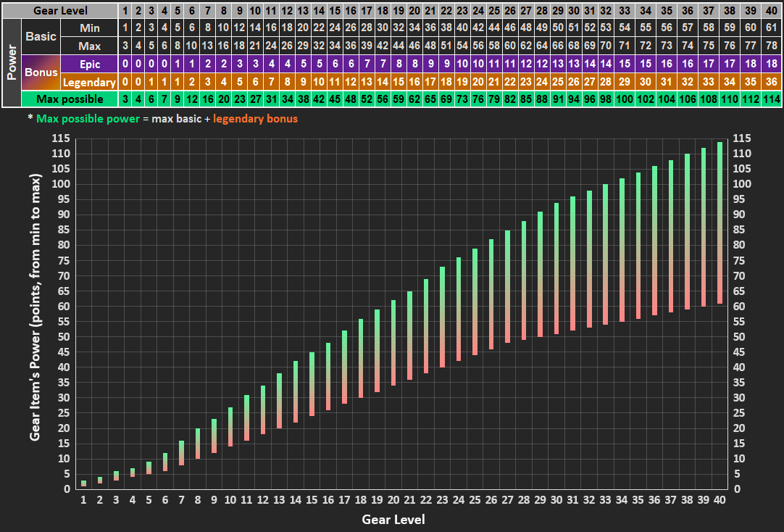Select the purple Epic row label

(x=89, y=63)
